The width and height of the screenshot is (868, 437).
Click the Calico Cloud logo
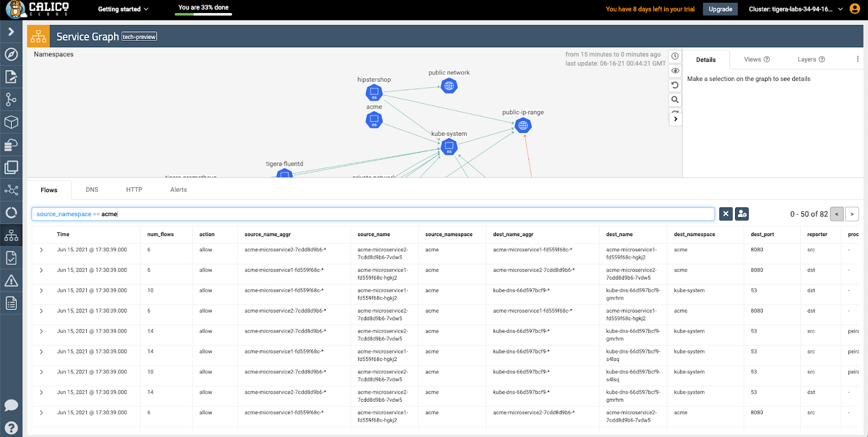coord(37,9)
